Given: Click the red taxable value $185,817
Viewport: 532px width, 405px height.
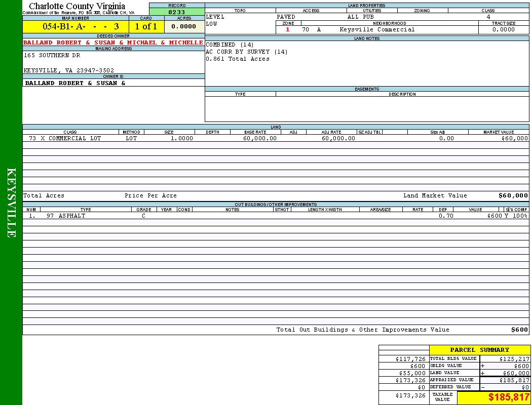Looking at the screenshot, I should pyautogui.click(x=509, y=397).
